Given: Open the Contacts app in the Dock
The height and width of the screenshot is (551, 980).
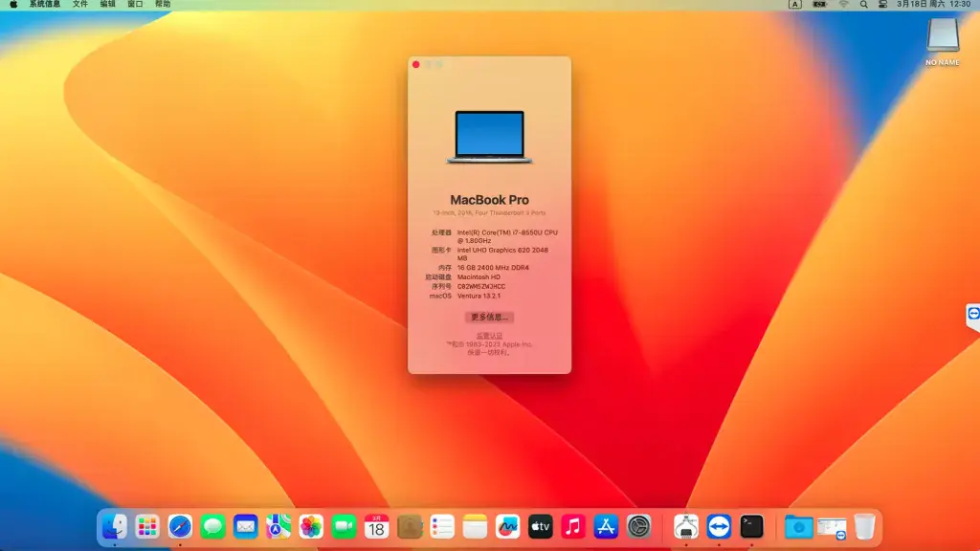Looking at the screenshot, I should pos(410,527).
